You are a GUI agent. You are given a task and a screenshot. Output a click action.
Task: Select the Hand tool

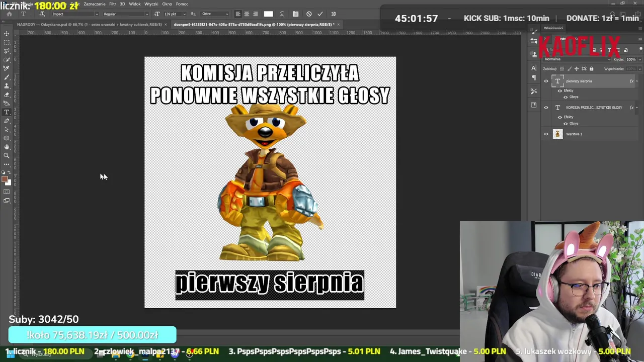[x=7, y=146]
